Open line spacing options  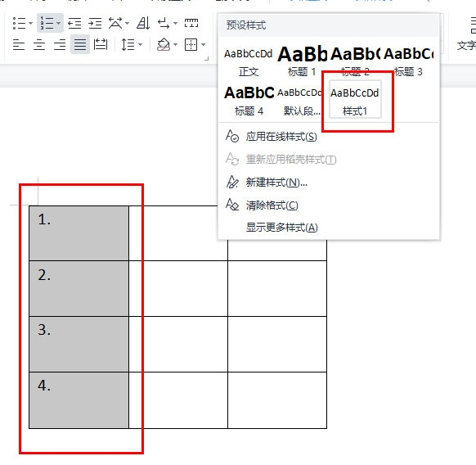point(128,45)
